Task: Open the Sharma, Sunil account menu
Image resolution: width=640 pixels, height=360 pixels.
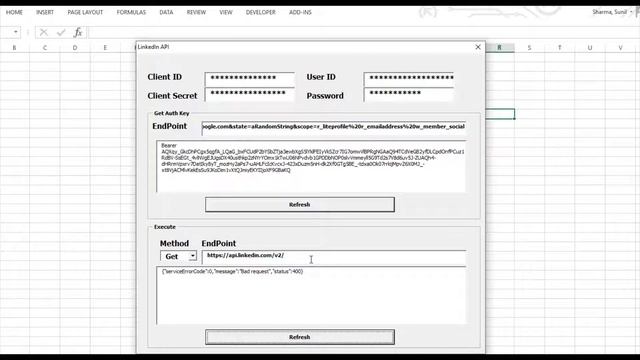Action: point(612,12)
